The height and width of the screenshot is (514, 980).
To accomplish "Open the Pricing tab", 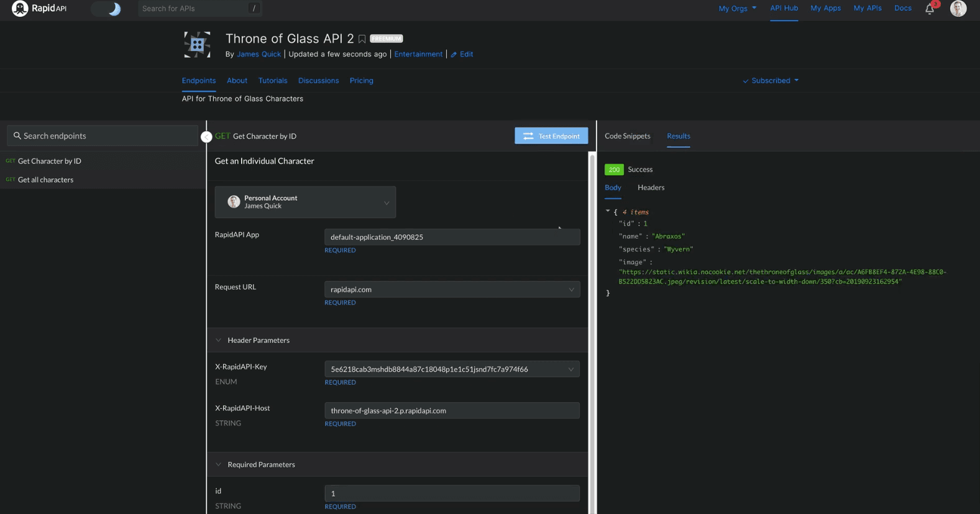I will (x=361, y=81).
